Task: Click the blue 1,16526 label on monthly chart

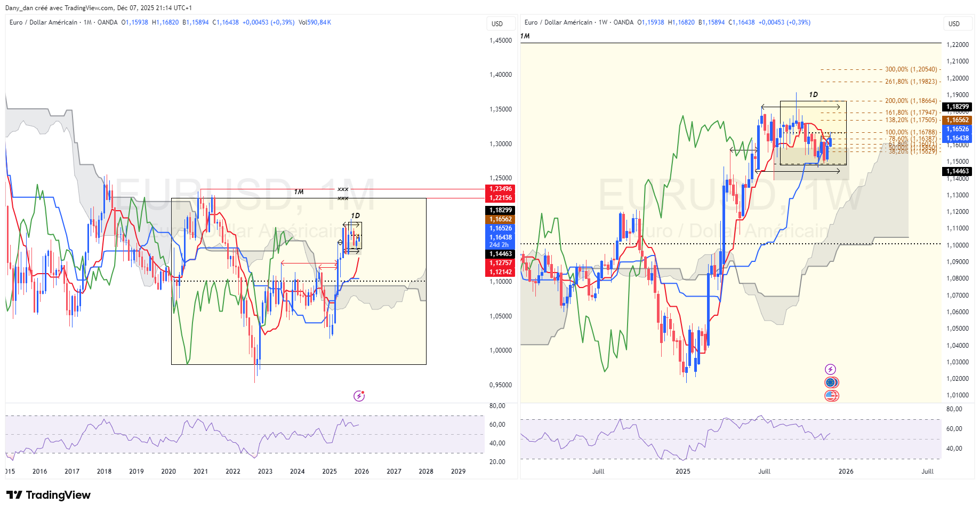Action: [x=500, y=228]
